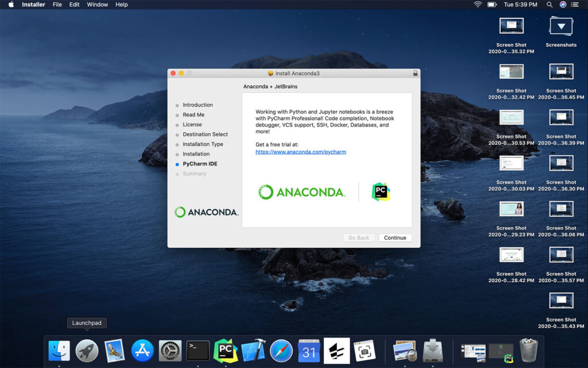Launch the Screenshot camera app in Dock
The image size is (588, 368).
(364, 351)
